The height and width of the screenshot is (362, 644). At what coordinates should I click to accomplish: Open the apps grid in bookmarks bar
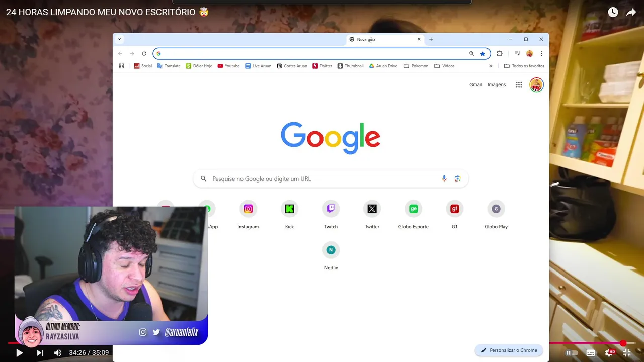click(x=121, y=66)
